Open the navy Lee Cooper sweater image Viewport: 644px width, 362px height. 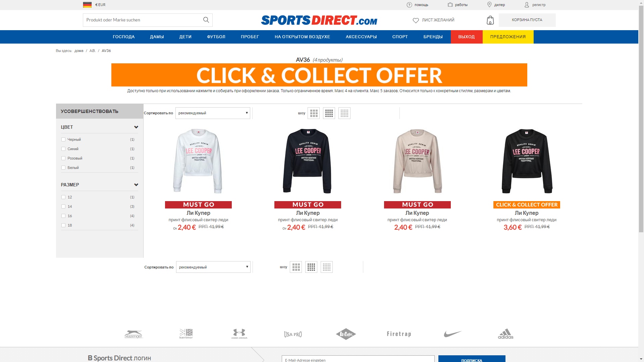coord(307,161)
